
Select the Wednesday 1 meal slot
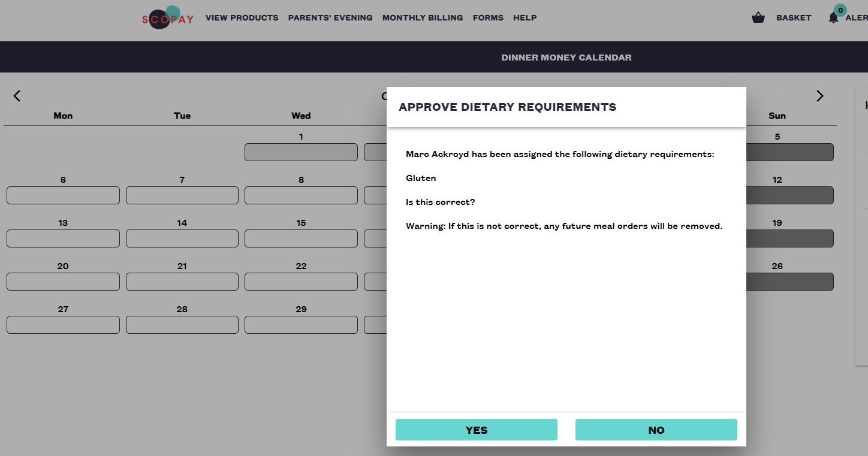pyautogui.click(x=301, y=152)
